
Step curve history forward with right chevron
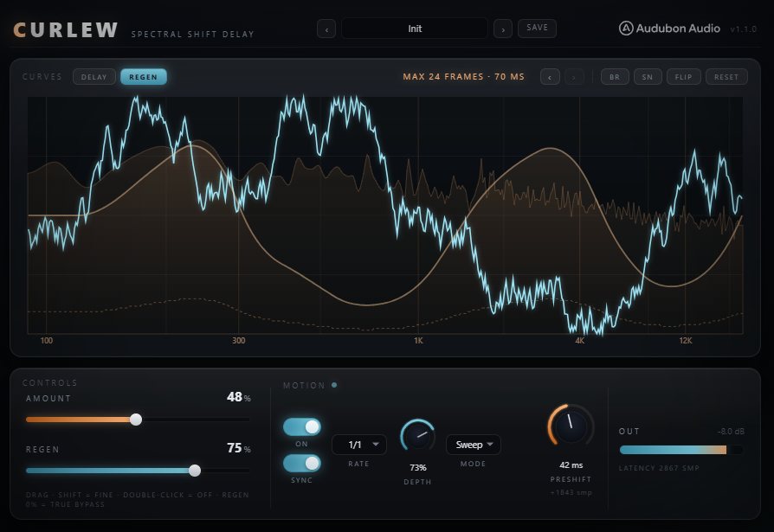574,77
